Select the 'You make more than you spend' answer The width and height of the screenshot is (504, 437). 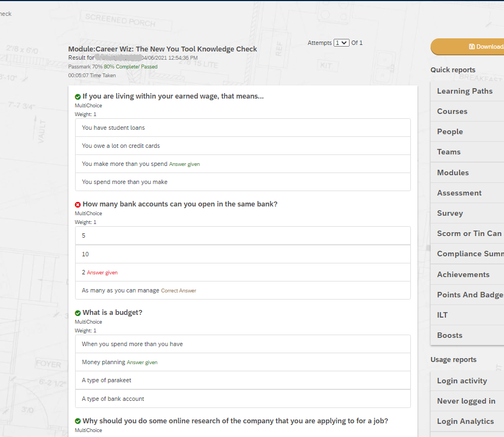point(125,164)
